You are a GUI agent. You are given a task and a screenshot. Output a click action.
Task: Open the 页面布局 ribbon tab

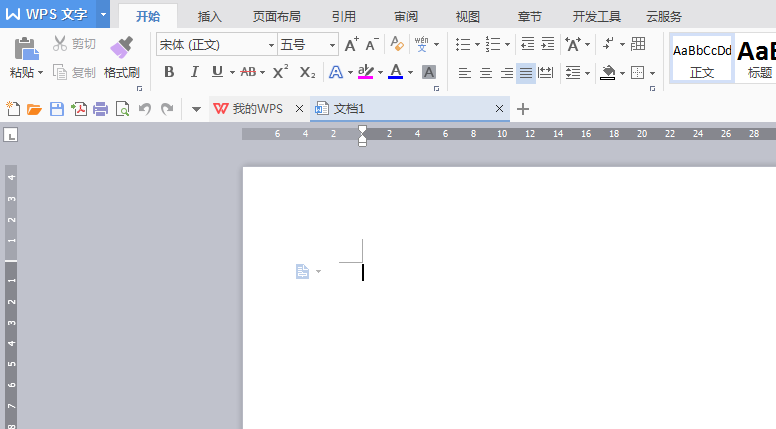click(277, 16)
